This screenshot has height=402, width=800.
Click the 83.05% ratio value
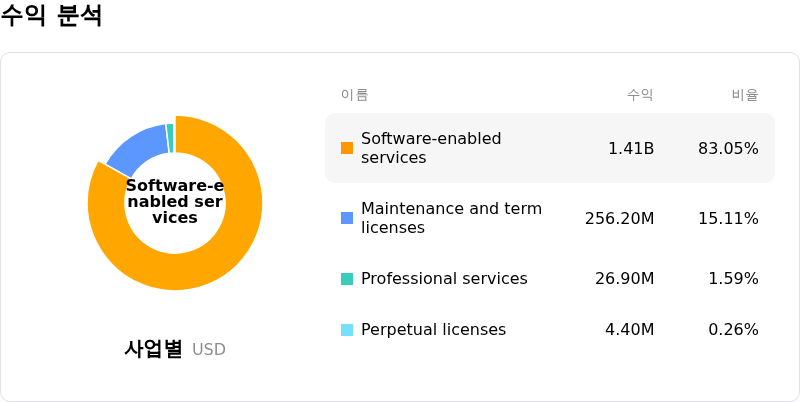tap(728, 148)
